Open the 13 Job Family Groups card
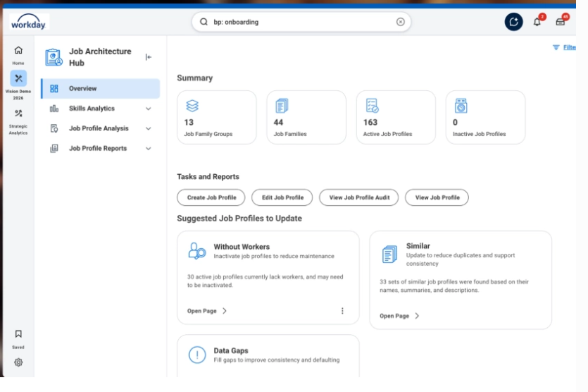 tap(217, 117)
